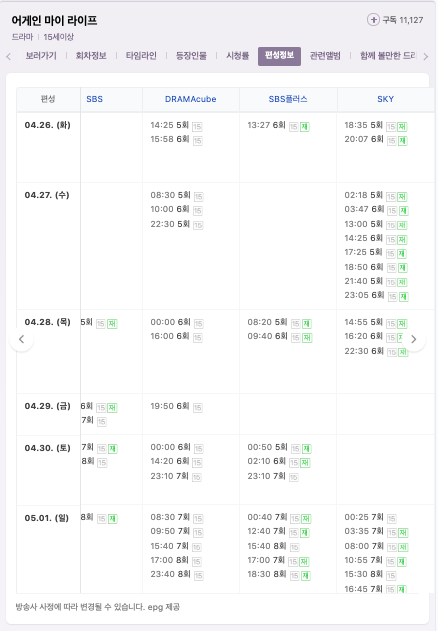This screenshot has height=631, width=438.
Task: Show previous channels with left circle arrow
Action: pos(21,339)
